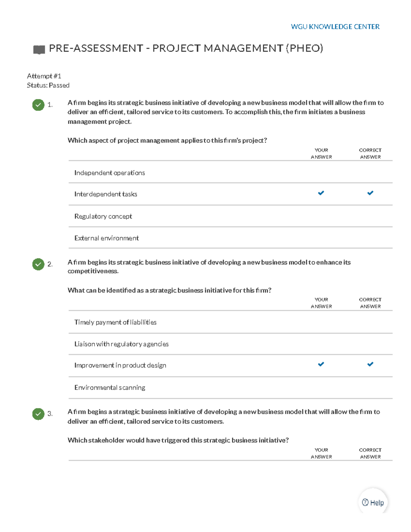
Task: Click the book icon beside Pre-Assessment title
Action: 39,50
